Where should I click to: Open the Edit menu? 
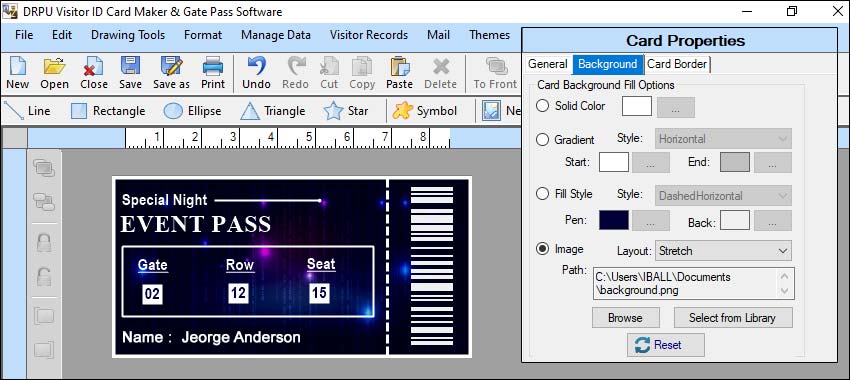click(62, 35)
